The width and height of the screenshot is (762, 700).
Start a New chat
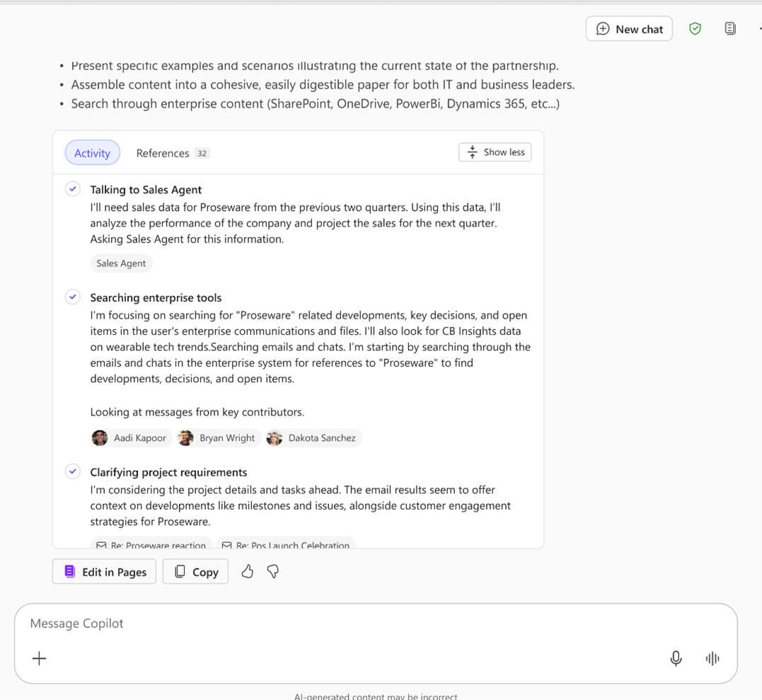pos(629,28)
